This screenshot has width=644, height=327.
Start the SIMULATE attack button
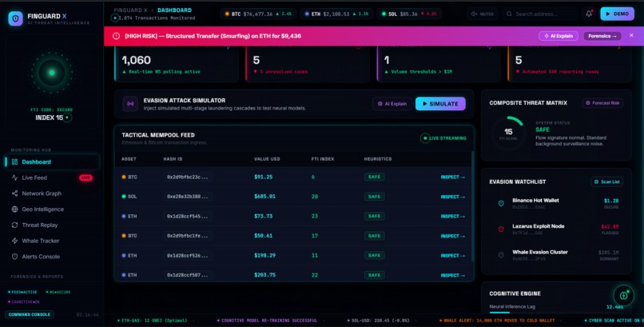(x=440, y=104)
